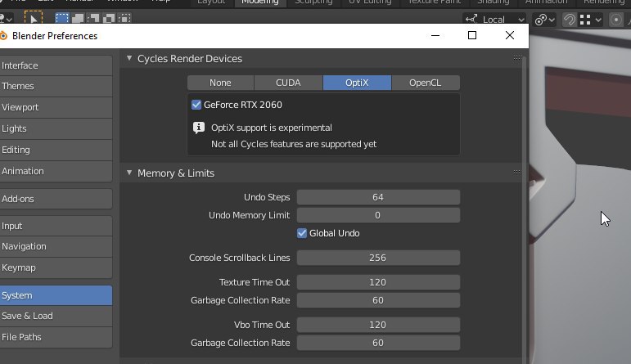Click the 'Console Scrollback Lines' label
The width and height of the screenshot is (631, 364).
[240, 258]
